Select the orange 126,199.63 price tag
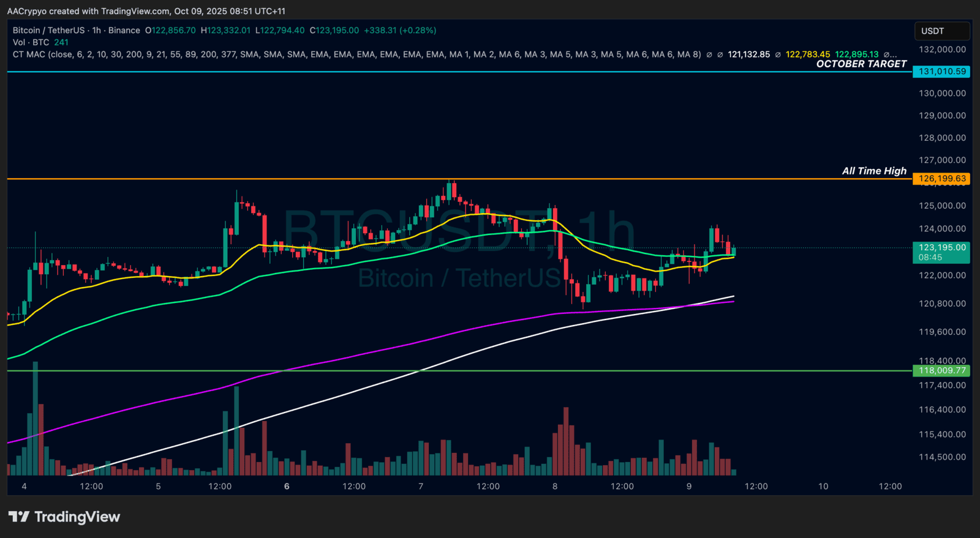 (x=942, y=179)
